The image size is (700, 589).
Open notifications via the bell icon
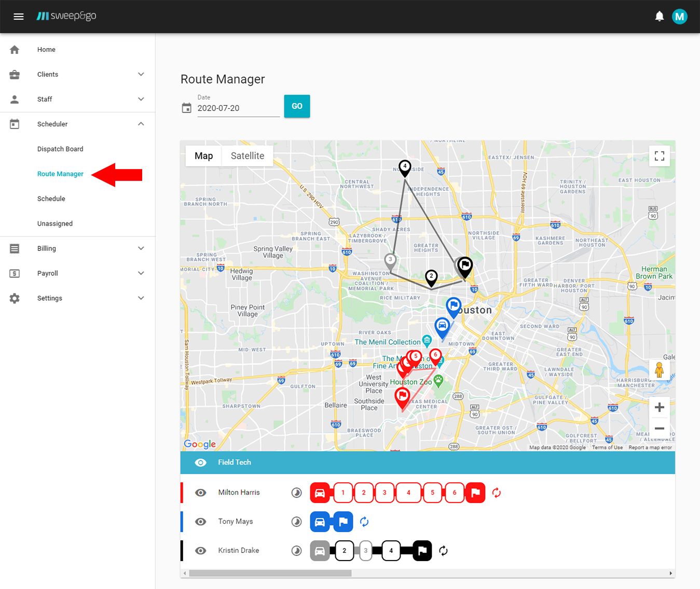(x=659, y=16)
